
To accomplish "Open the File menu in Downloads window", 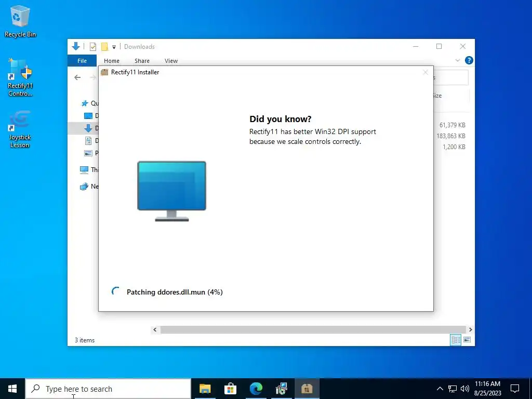I will pos(82,61).
